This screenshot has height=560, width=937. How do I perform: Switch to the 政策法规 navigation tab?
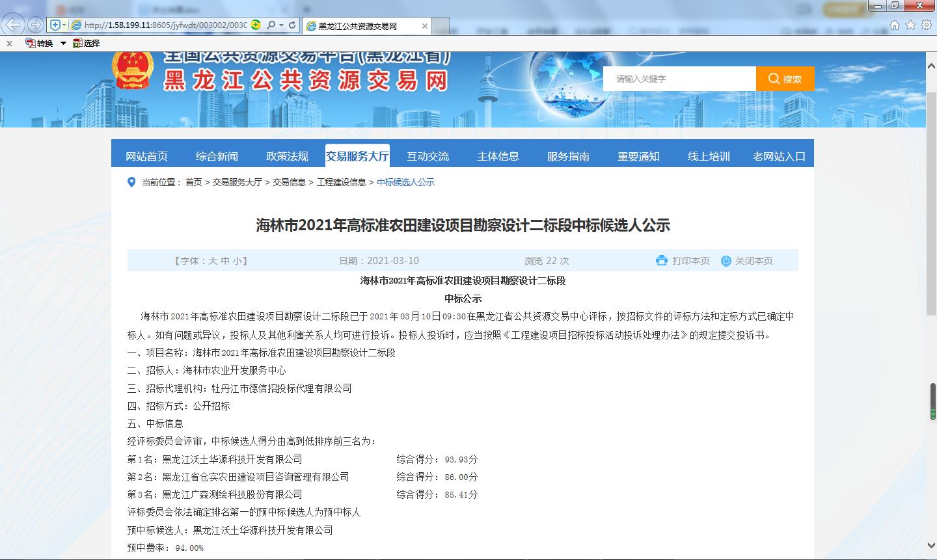287,156
